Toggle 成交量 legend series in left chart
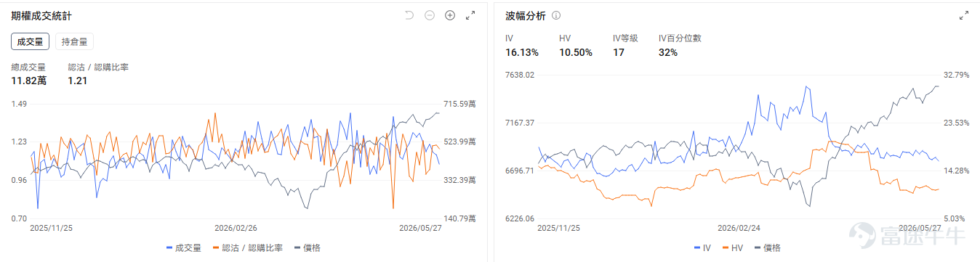 (x=183, y=247)
